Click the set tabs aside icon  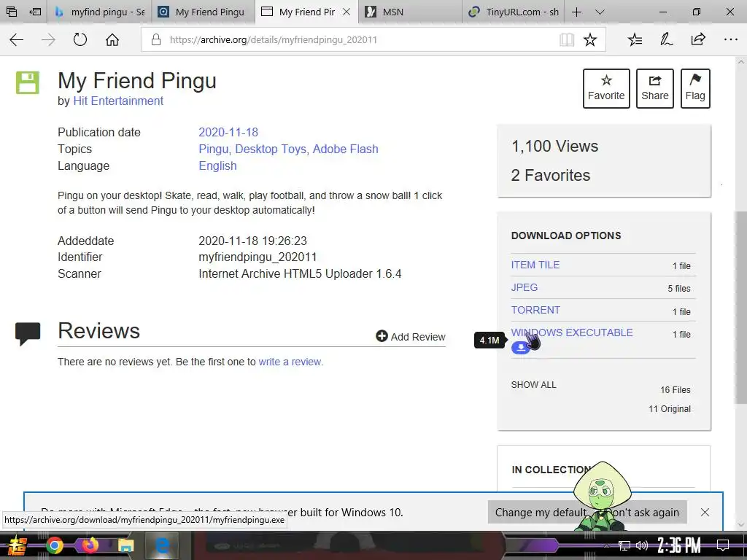pyautogui.click(x=35, y=12)
